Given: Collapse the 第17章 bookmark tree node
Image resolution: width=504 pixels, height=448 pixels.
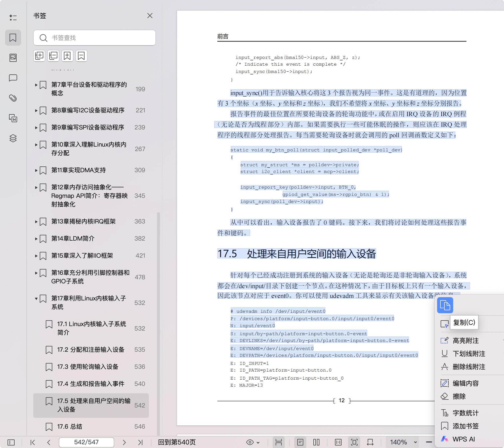Looking at the screenshot, I should [36, 299].
